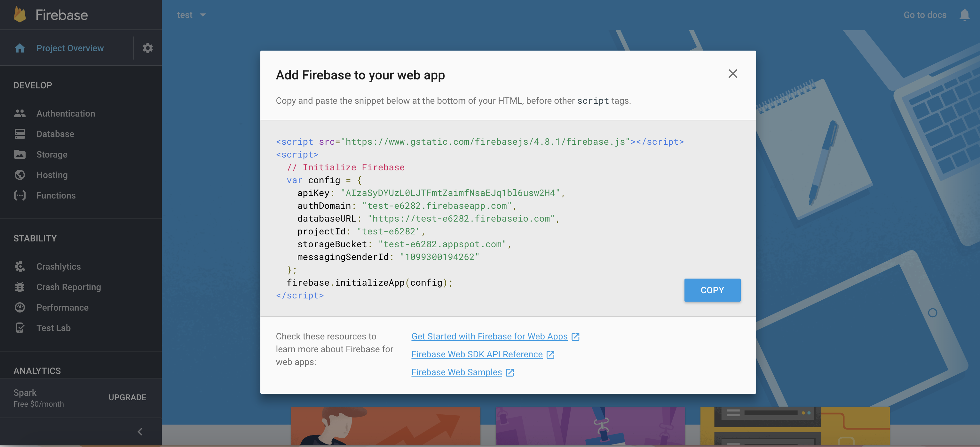Copy the Firebase config snippet

[x=712, y=290]
